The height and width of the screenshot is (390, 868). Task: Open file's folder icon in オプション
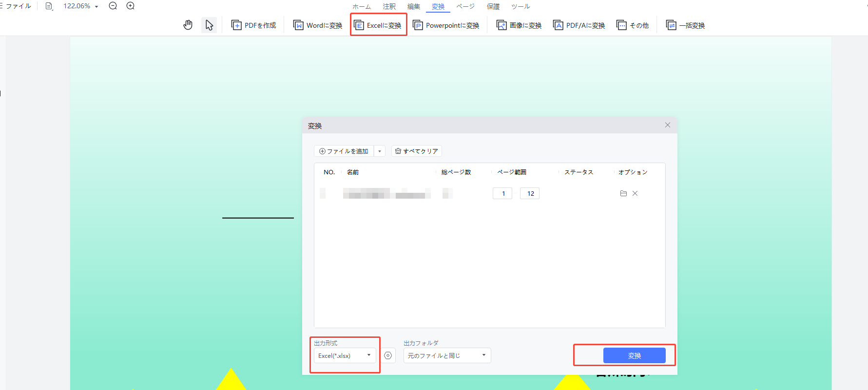623,193
